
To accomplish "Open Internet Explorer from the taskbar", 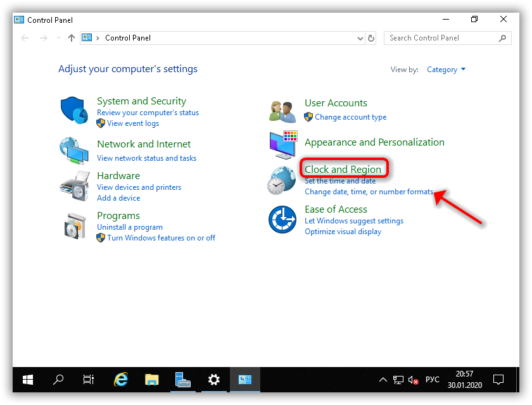I will click(x=121, y=380).
